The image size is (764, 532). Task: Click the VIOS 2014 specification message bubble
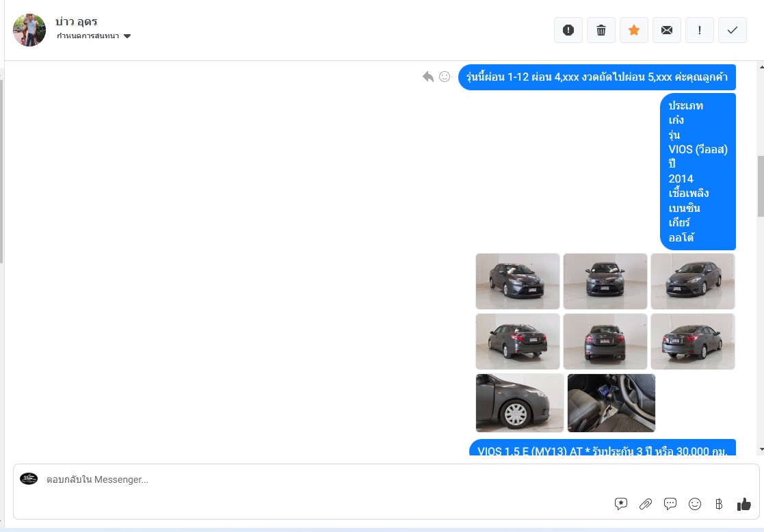[698, 172]
